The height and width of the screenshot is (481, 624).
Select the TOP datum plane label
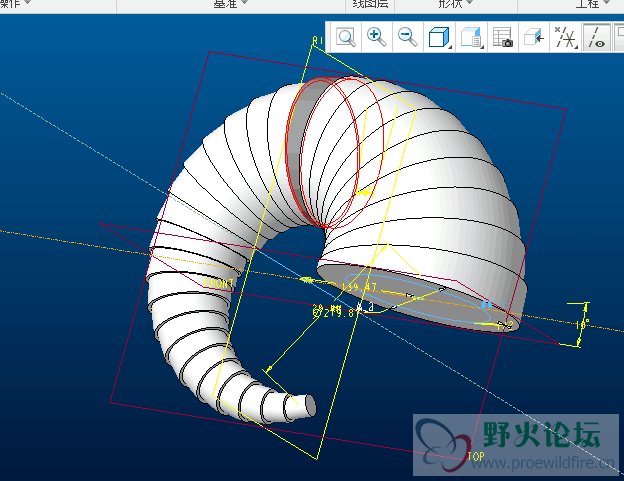tap(476, 456)
